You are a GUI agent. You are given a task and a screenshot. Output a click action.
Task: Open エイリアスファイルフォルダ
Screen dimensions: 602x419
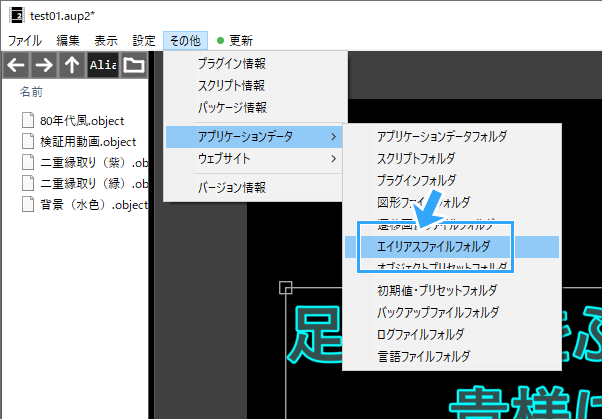(452, 247)
